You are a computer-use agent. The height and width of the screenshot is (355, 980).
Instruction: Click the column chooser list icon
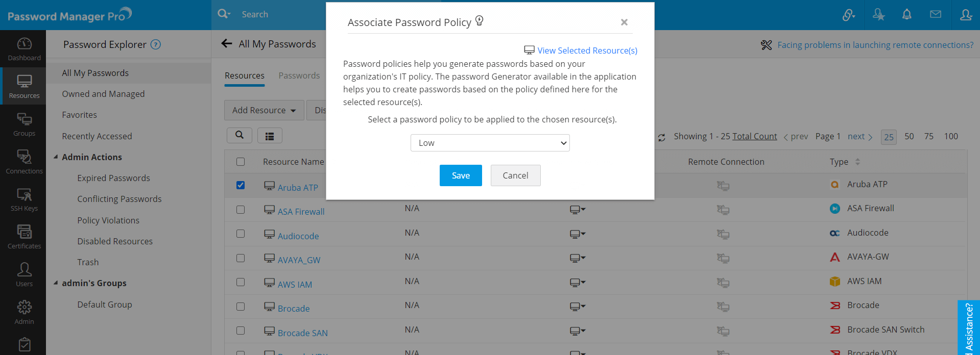coord(270,136)
